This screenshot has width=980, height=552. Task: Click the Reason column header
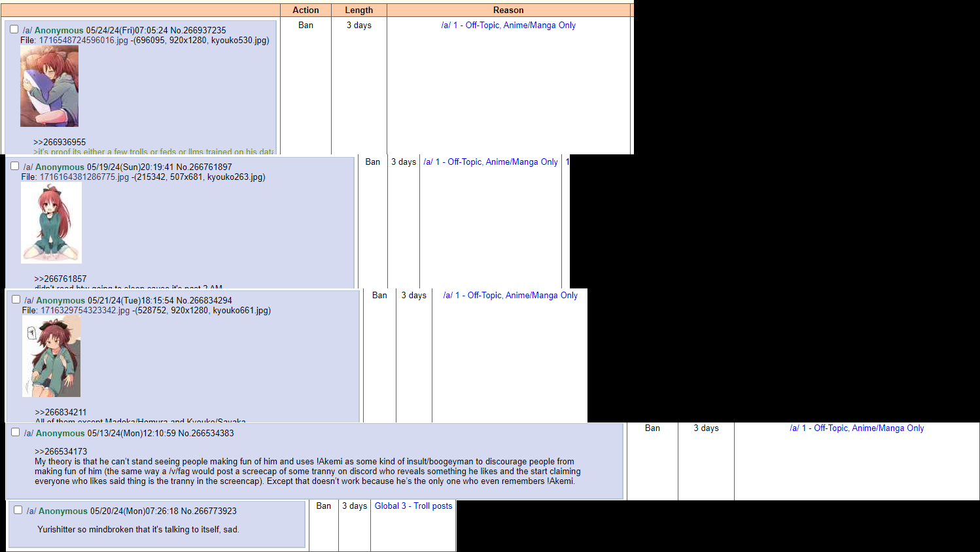point(508,10)
